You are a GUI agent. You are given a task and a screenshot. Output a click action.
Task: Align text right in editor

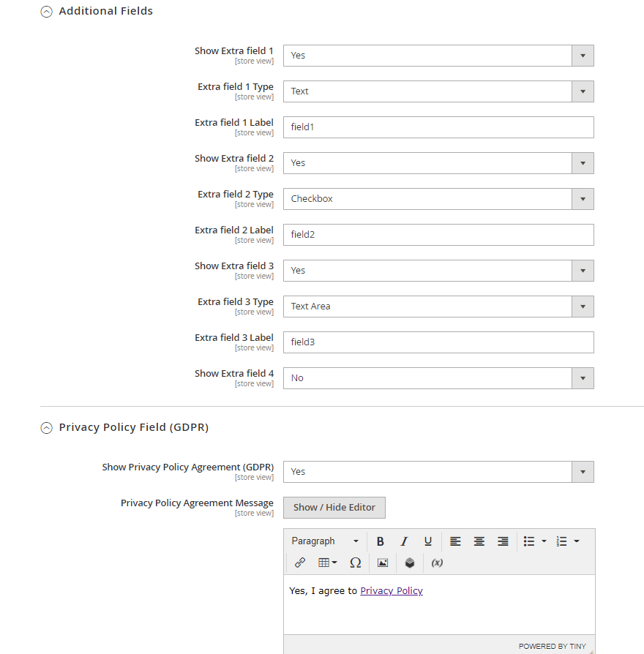503,541
